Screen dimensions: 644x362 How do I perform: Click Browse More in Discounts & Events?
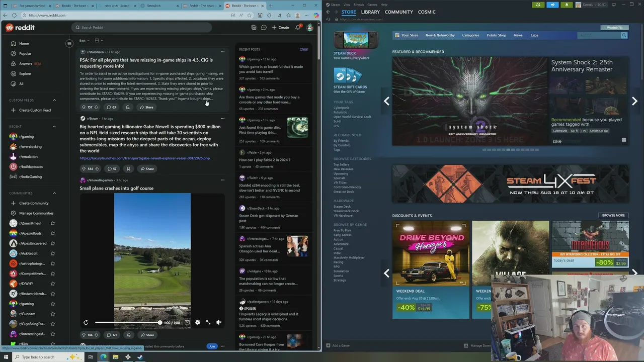click(613, 215)
